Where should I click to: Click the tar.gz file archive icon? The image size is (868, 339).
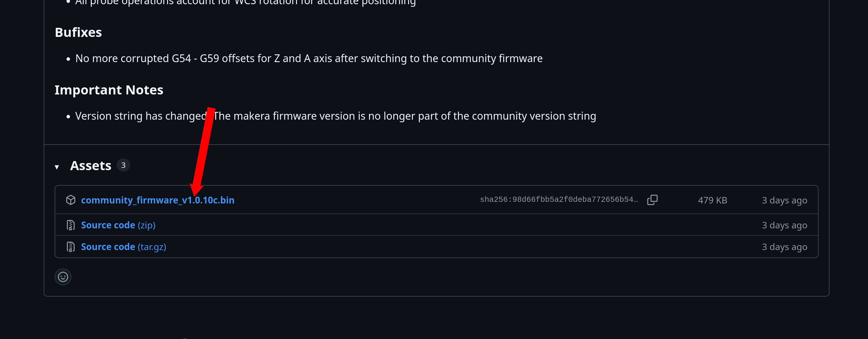coord(71,247)
